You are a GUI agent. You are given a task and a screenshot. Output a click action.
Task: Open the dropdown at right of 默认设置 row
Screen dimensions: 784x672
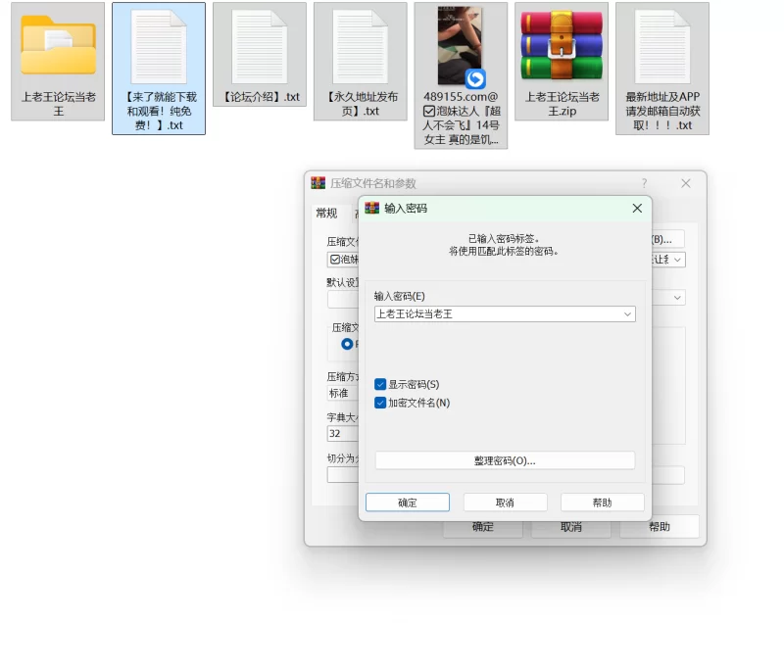click(x=677, y=298)
